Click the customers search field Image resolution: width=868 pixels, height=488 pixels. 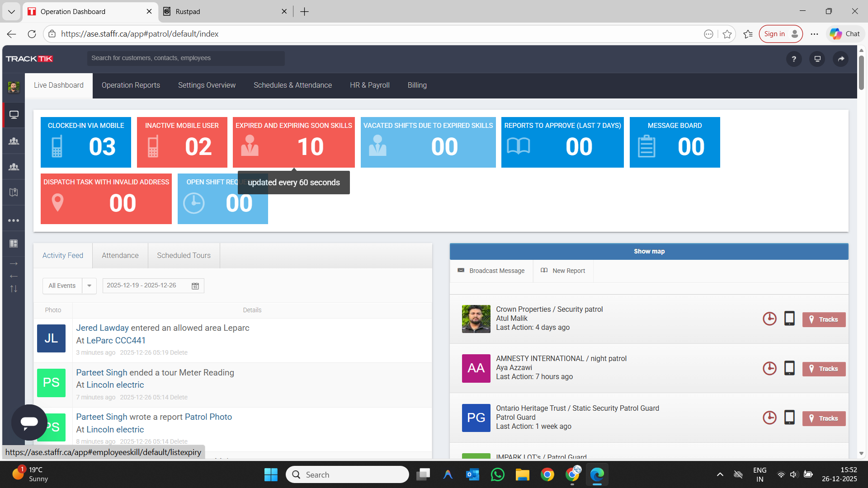(x=185, y=58)
